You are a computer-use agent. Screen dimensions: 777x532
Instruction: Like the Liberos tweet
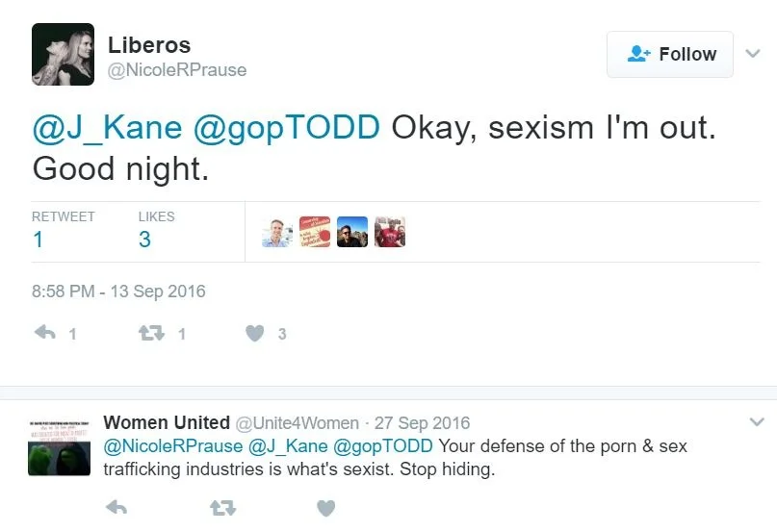coord(254,334)
